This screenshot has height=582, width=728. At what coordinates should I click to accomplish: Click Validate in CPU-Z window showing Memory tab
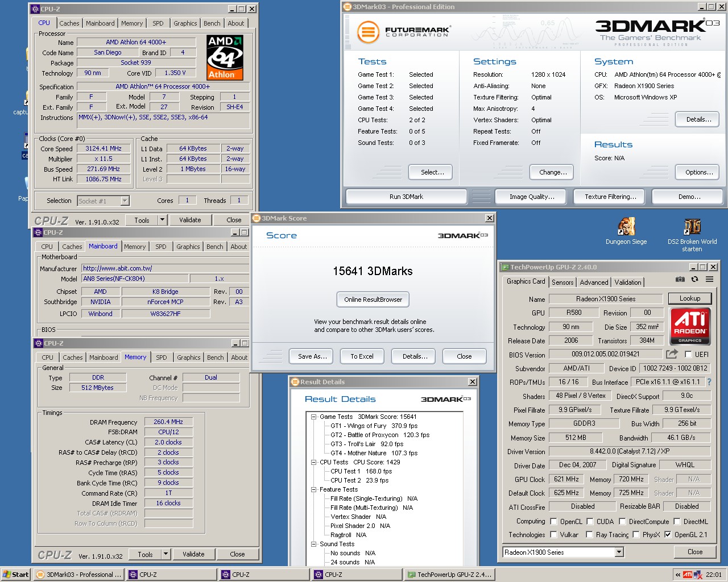point(193,554)
